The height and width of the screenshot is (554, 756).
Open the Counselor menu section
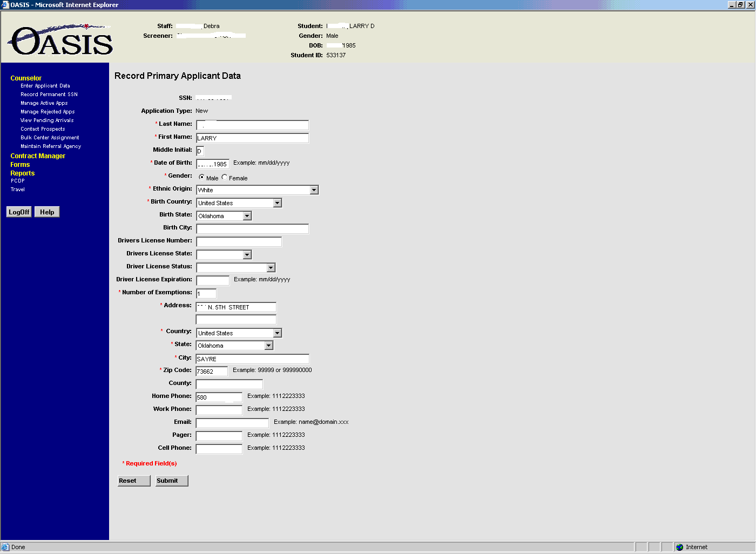[26, 78]
